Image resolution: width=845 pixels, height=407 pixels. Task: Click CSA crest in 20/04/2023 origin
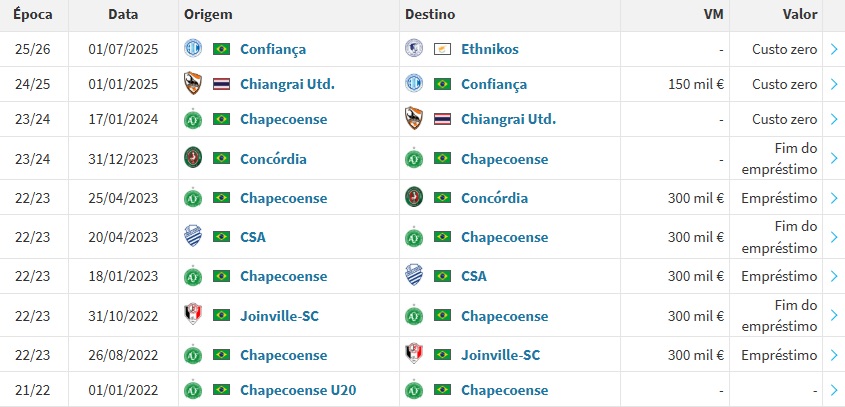(193, 236)
